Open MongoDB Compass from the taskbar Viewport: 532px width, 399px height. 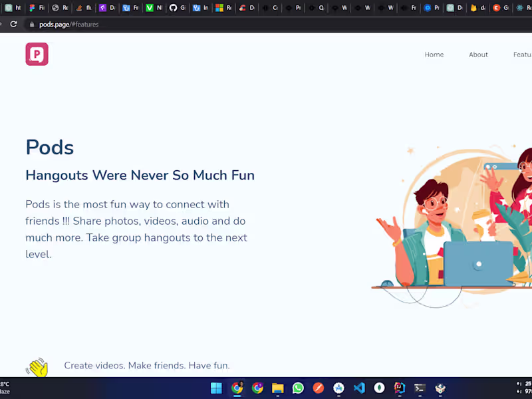point(379,388)
